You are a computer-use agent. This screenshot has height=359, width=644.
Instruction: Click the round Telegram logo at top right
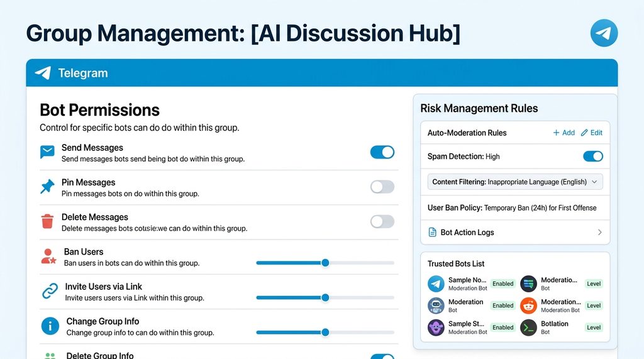(x=604, y=33)
